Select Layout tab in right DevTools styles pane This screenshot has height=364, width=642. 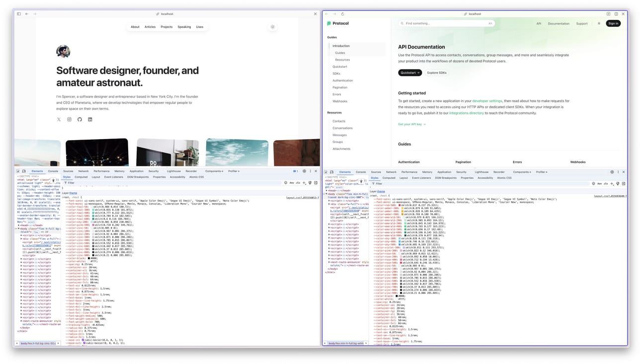403,178
